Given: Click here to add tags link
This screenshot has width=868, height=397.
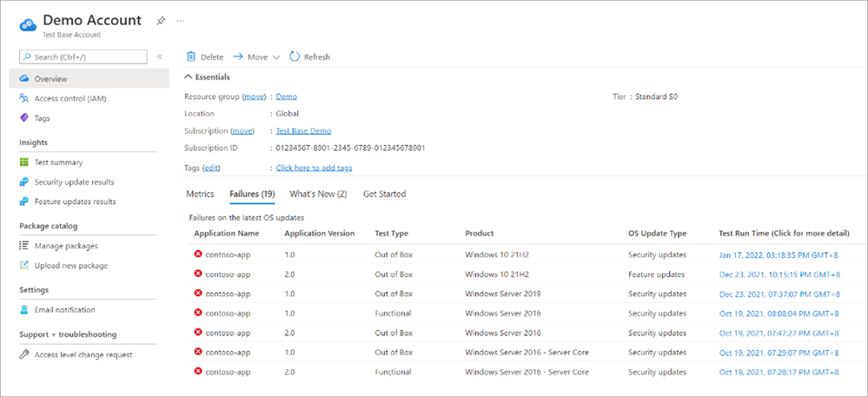Looking at the screenshot, I should [x=314, y=168].
